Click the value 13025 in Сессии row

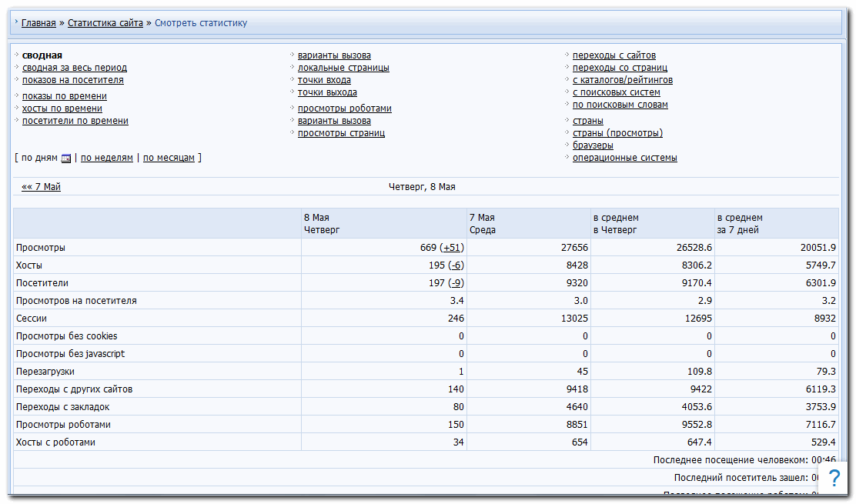574,319
